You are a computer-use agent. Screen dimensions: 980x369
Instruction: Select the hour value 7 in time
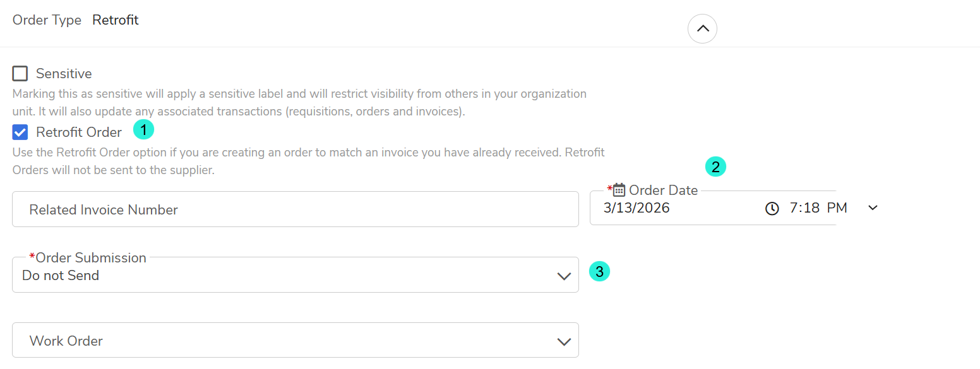(x=794, y=208)
